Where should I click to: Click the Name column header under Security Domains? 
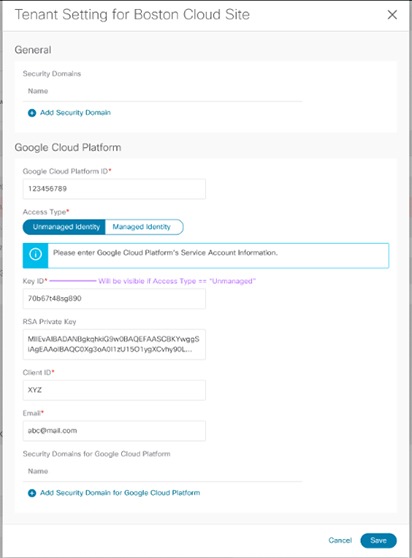[38, 91]
